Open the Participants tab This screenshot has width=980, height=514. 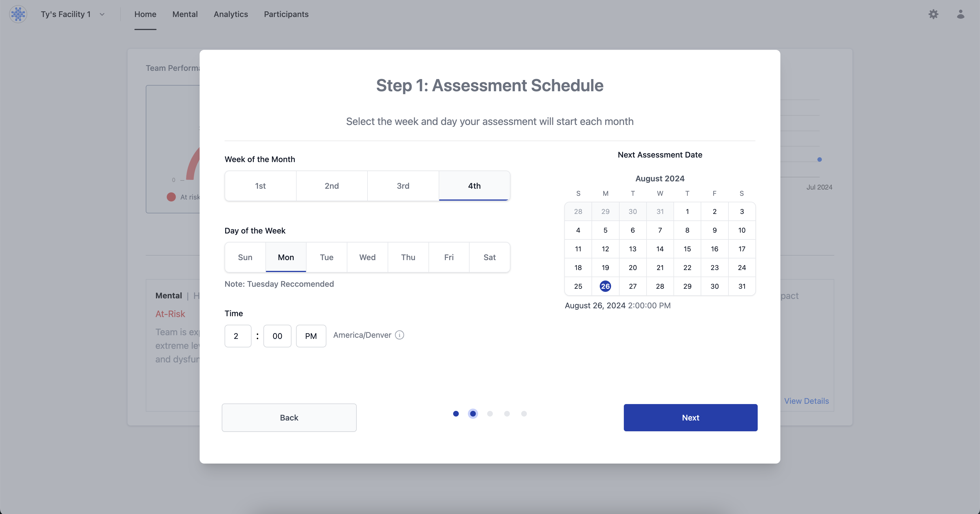click(286, 14)
